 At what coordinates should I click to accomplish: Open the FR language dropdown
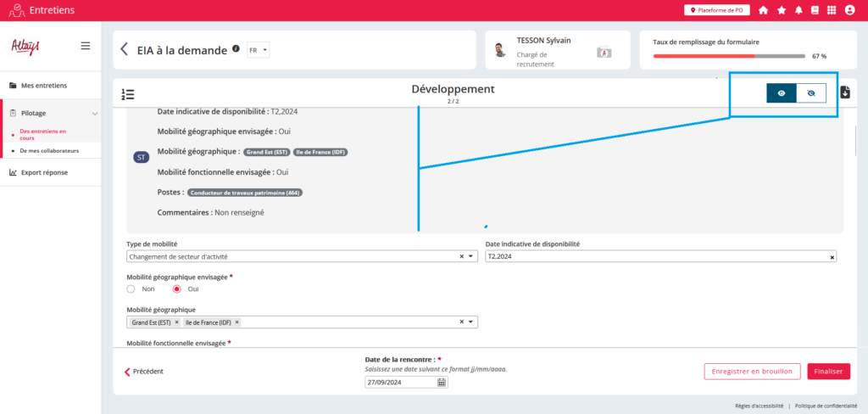[x=258, y=50]
